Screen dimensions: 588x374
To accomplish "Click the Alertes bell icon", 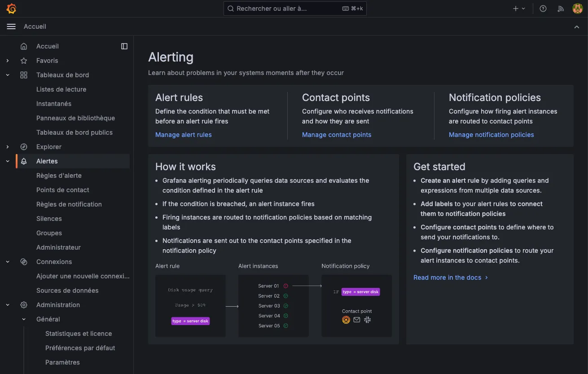I will coord(23,161).
